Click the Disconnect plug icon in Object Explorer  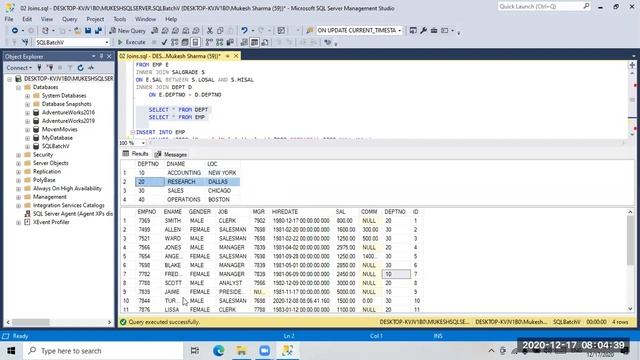click(50, 68)
